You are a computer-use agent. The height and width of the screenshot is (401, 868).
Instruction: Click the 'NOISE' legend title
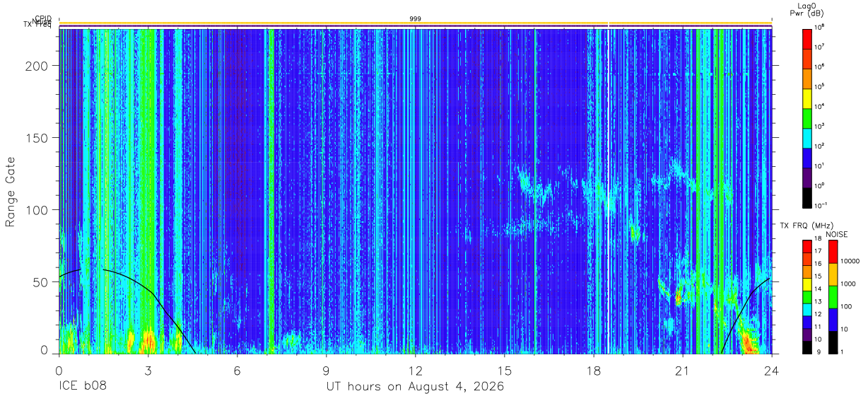point(836,234)
